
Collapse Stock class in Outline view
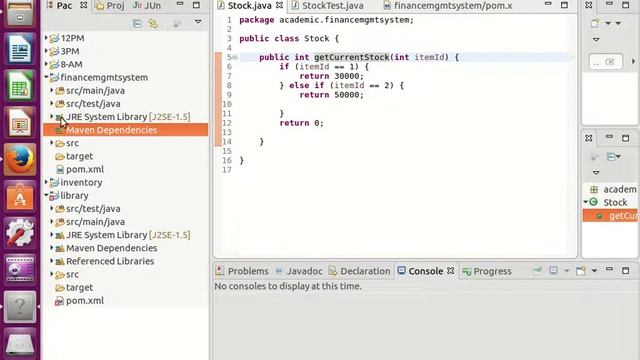tap(585, 202)
